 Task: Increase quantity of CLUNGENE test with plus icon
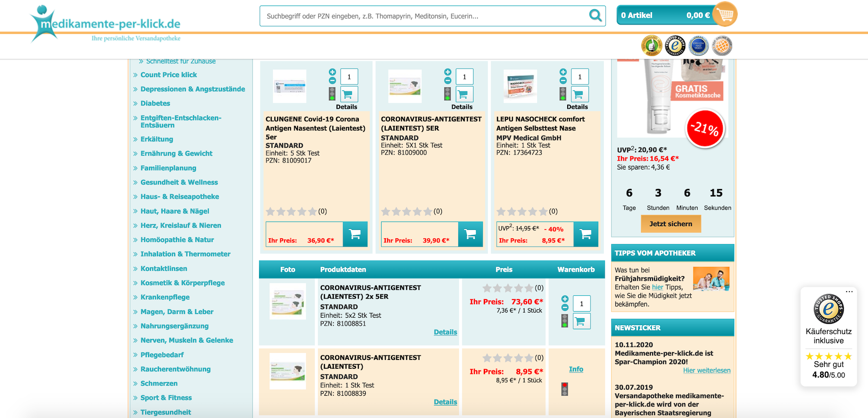point(332,72)
